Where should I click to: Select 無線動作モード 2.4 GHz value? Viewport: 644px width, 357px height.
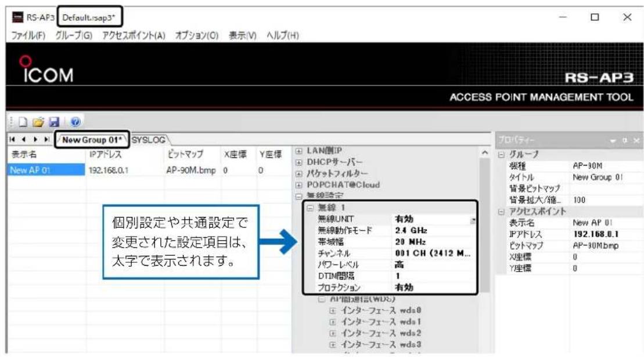pyautogui.click(x=411, y=230)
